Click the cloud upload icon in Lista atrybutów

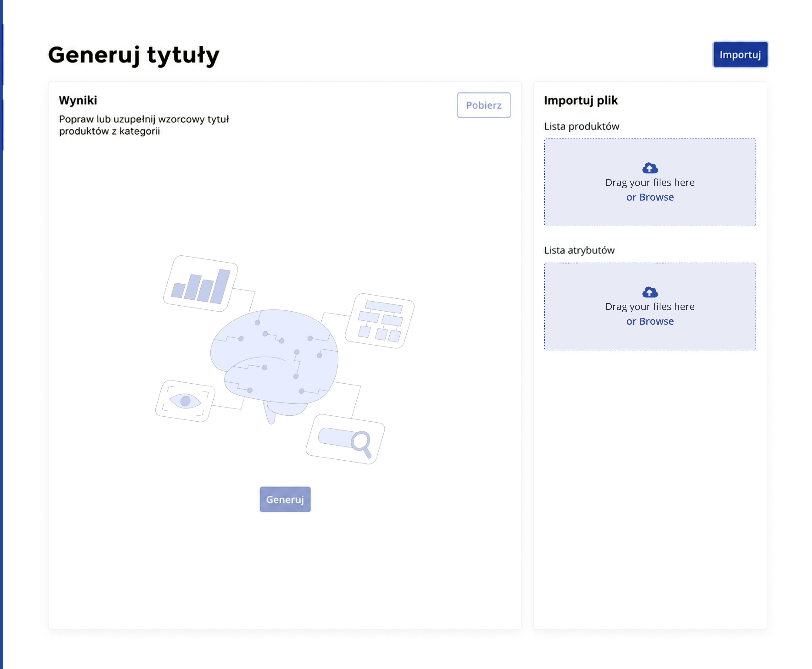coord(650,292)
